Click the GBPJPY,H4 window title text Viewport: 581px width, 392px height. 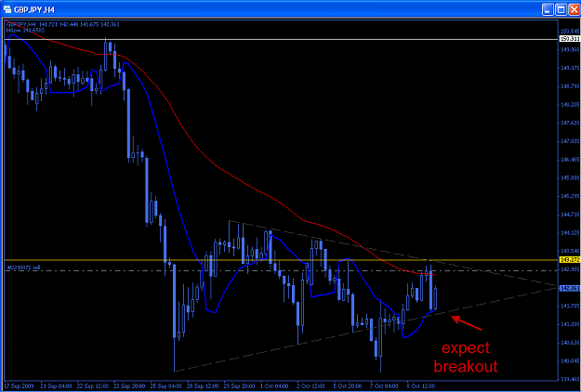pos(34,10)
